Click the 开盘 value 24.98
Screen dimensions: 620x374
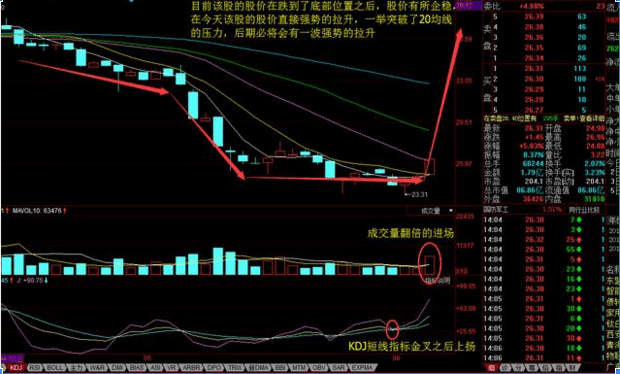point(595,128)
